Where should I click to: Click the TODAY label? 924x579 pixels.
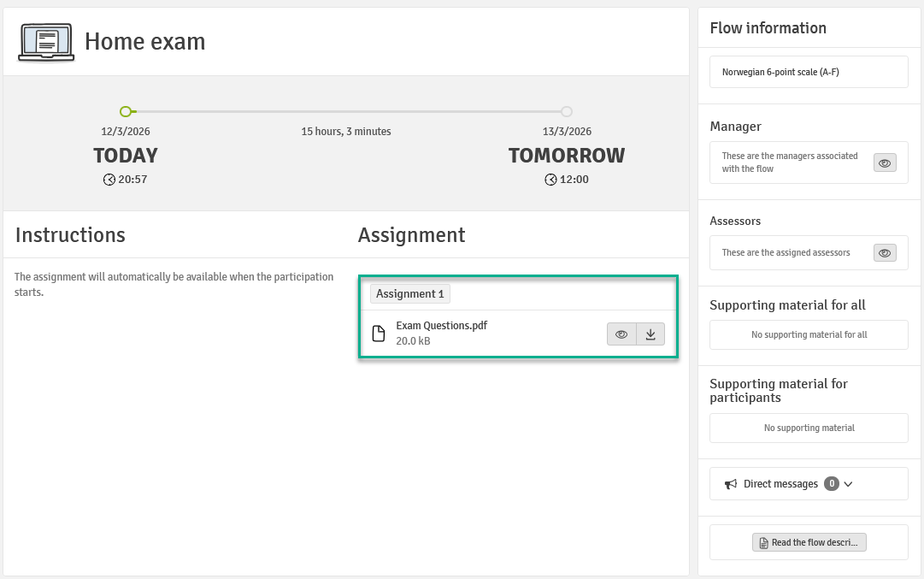tap(126, 156)
